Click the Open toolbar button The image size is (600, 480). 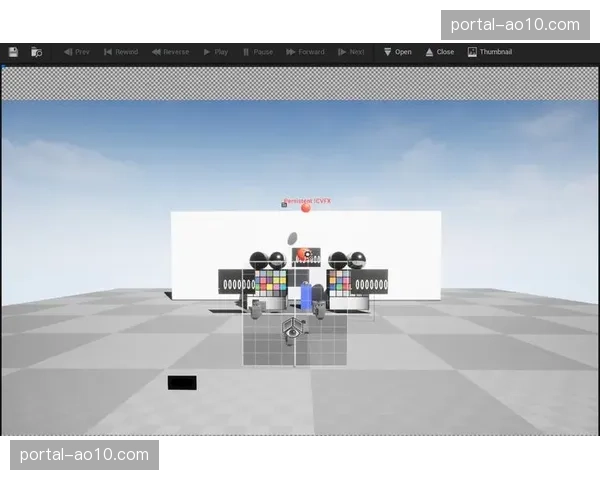pos(398,52)
